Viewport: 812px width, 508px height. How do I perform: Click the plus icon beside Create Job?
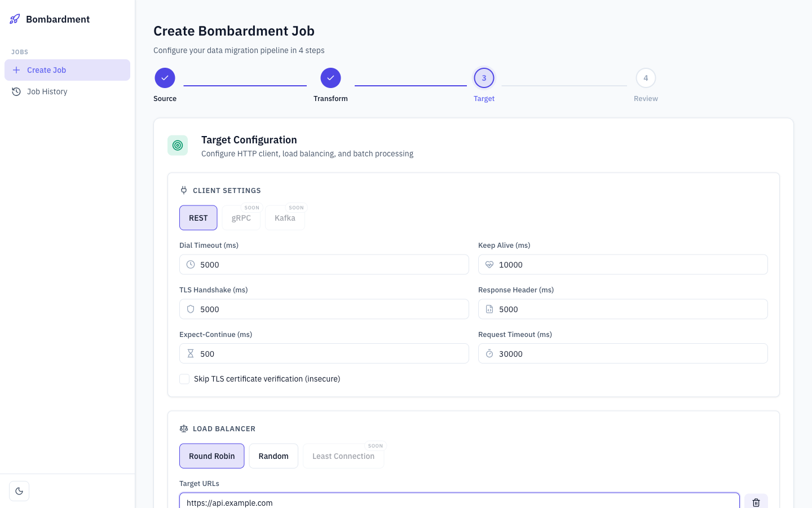16,69
